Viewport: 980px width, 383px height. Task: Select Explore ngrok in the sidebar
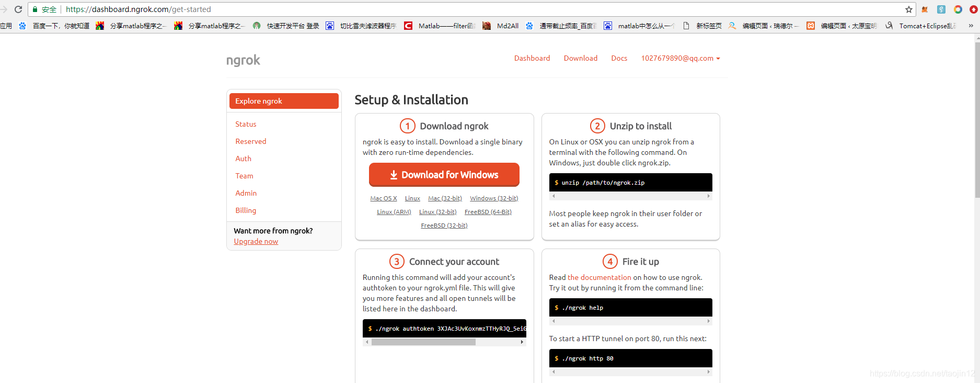click(284, 101)
